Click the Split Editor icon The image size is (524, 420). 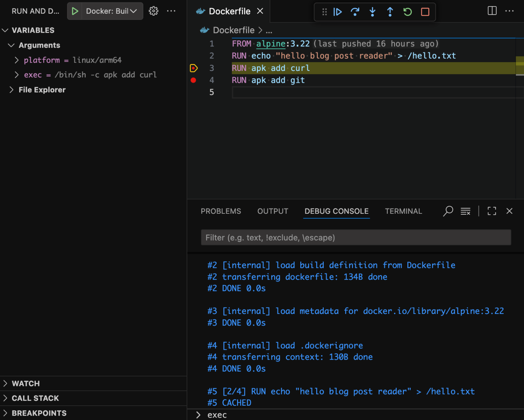point(492,11)
